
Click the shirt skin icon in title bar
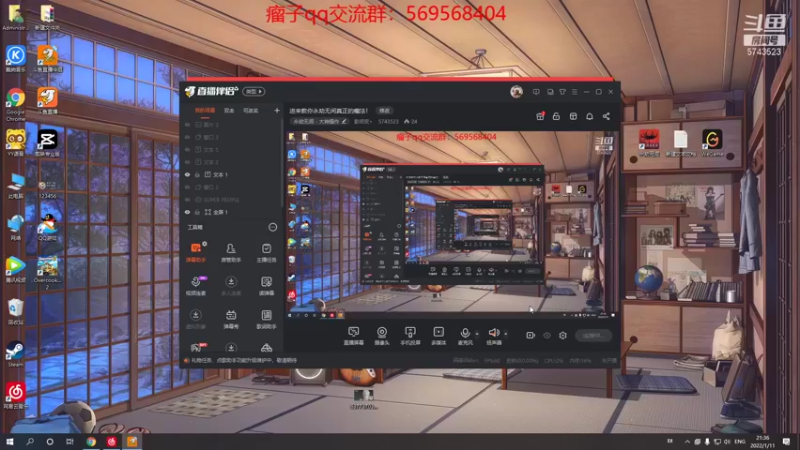tap(562, 92)
